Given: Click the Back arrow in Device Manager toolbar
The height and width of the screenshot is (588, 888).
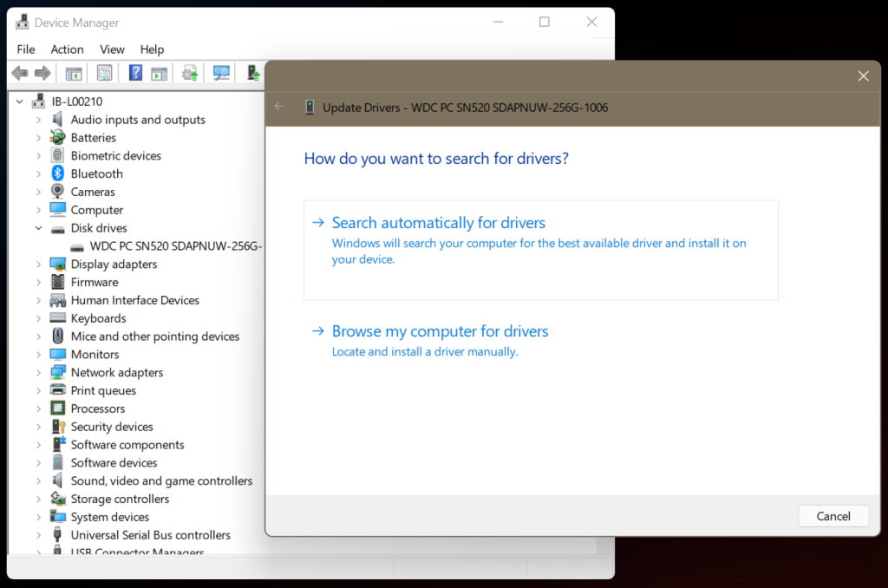Looking at the screenshot, I should coord(20,73).
